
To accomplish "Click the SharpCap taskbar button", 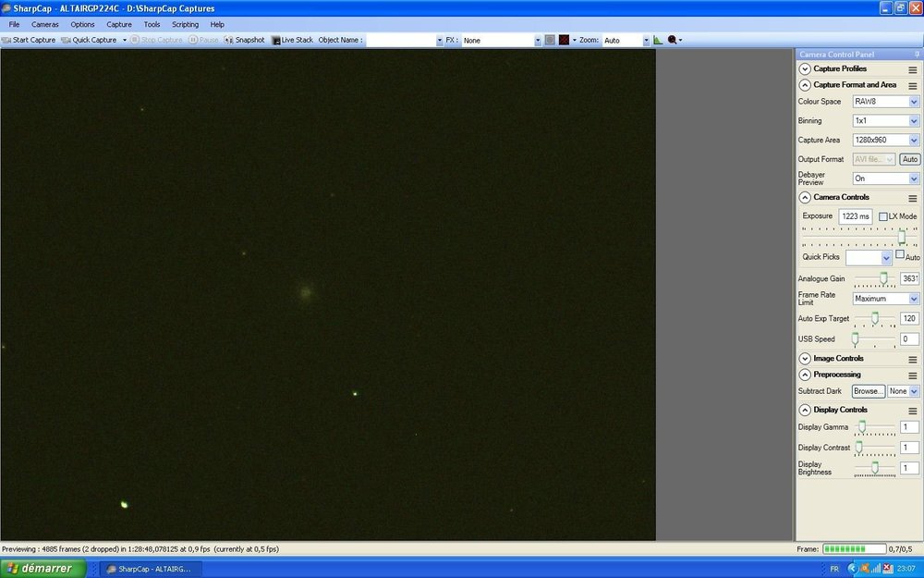I will pyautogui.click(x=151, y=569).
